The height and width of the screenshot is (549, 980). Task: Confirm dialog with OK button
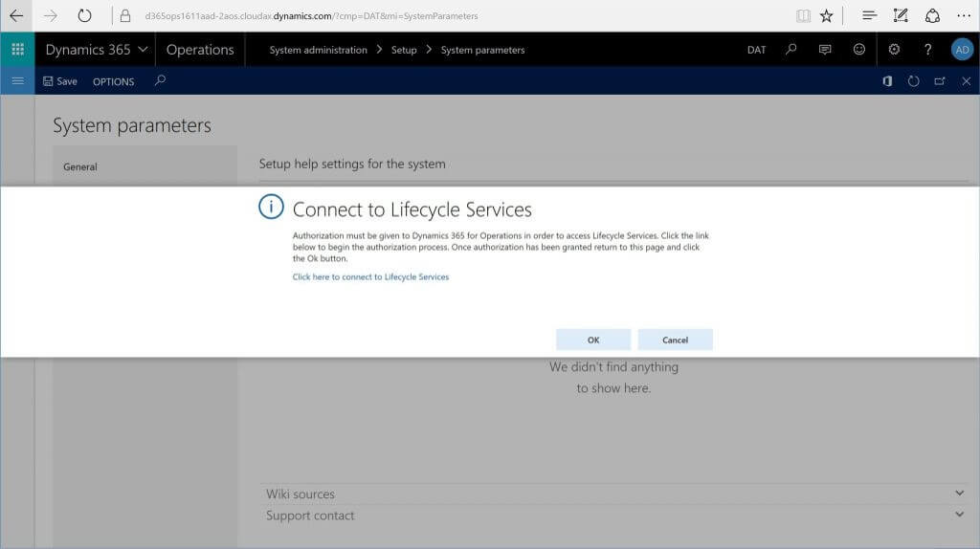(x=593, y=340)
